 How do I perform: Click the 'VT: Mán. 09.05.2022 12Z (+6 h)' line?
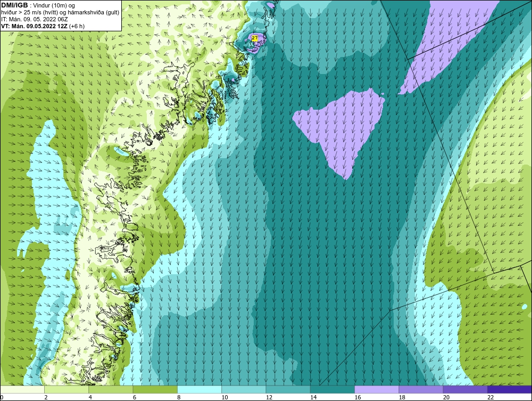43,26
